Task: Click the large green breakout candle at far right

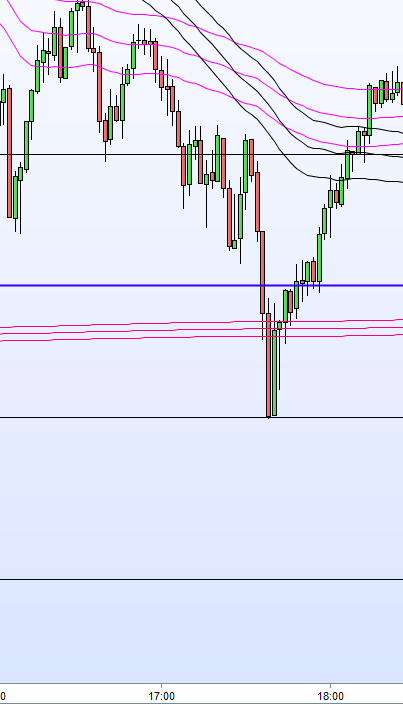Action: click(369, 110)
